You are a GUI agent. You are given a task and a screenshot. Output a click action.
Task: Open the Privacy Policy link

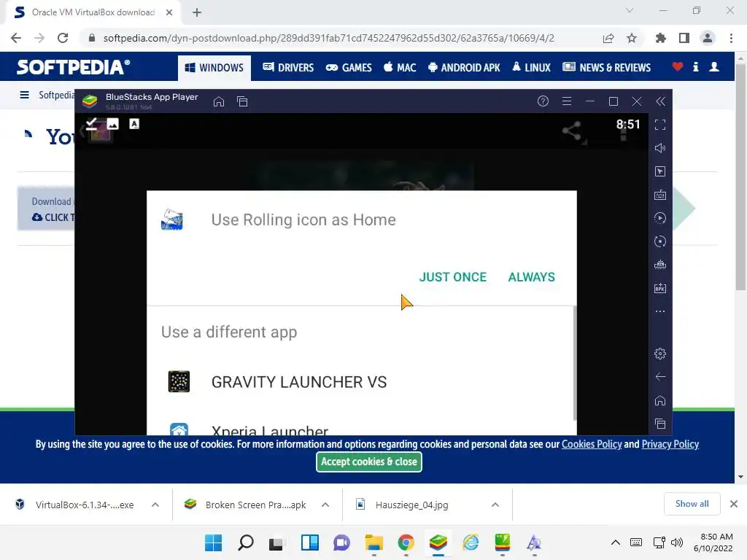(670, 444)
